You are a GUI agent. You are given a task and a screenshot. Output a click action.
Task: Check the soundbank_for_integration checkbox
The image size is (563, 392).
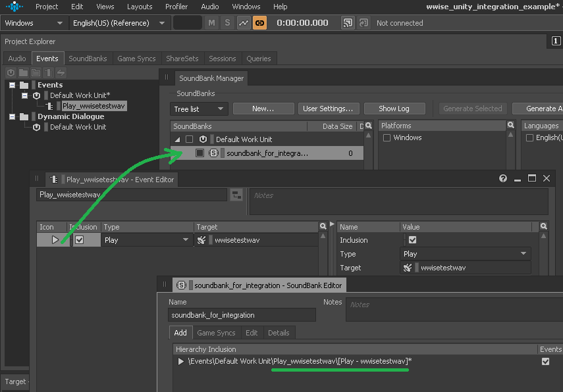click(x=200, y=153)
